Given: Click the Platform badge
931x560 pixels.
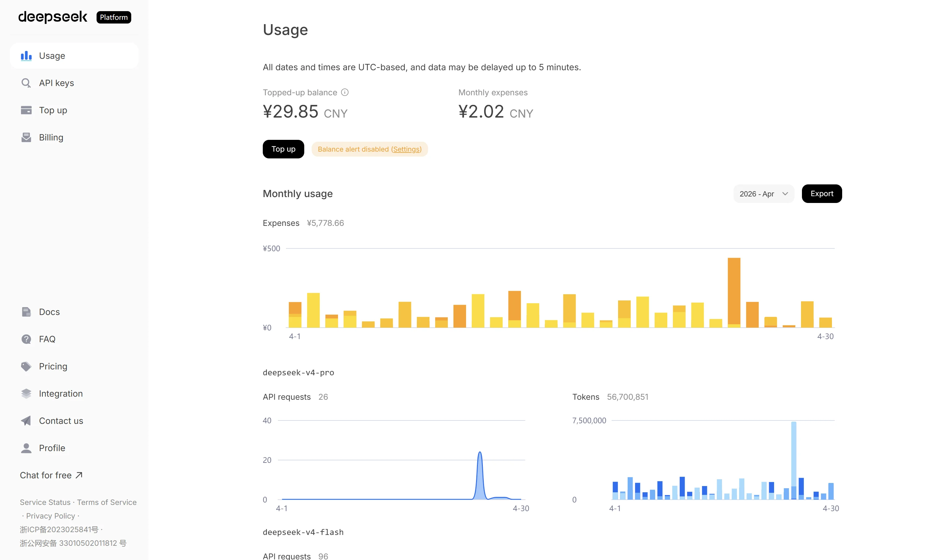Looking at the screenshot, I should (114, 17).
